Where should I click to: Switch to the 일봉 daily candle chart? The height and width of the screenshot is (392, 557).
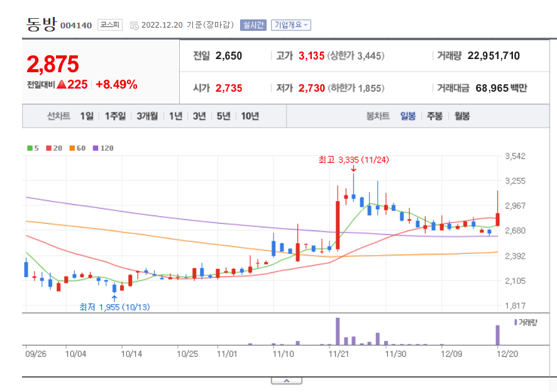coord(408,116)
